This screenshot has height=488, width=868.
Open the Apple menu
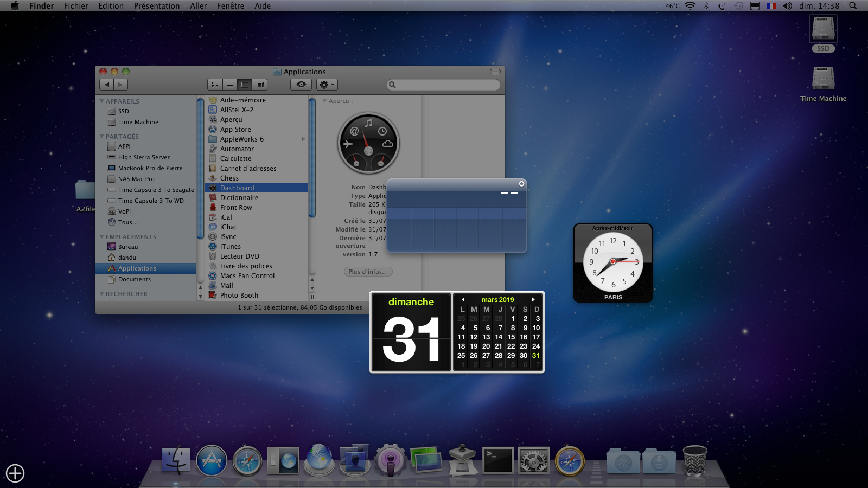click(x=15, y=6)
